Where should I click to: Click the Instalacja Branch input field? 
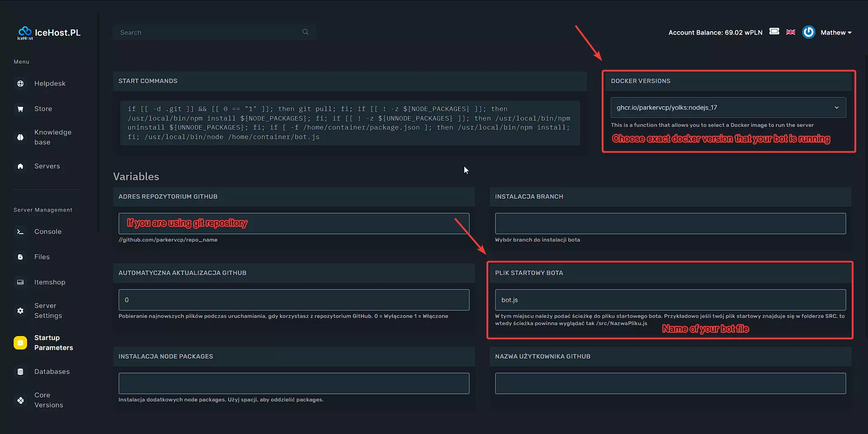(x=670, y=224)
